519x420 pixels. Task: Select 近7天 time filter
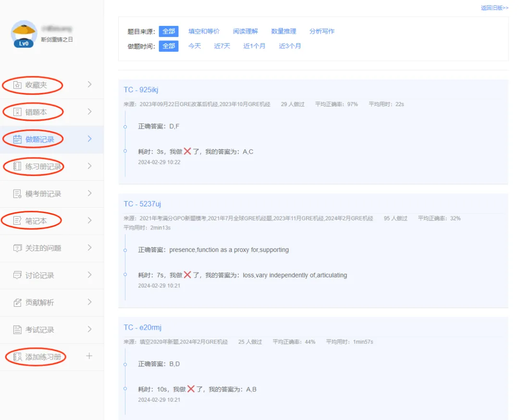click(222, 46)
